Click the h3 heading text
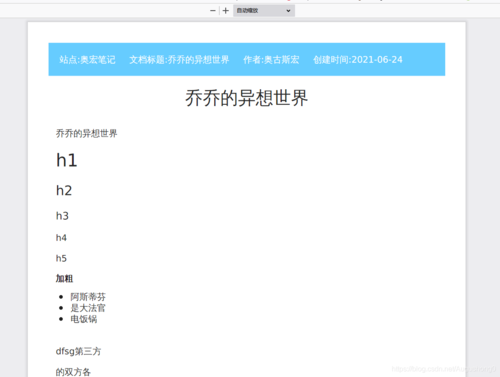500x377 pixels. pos(62,216)
